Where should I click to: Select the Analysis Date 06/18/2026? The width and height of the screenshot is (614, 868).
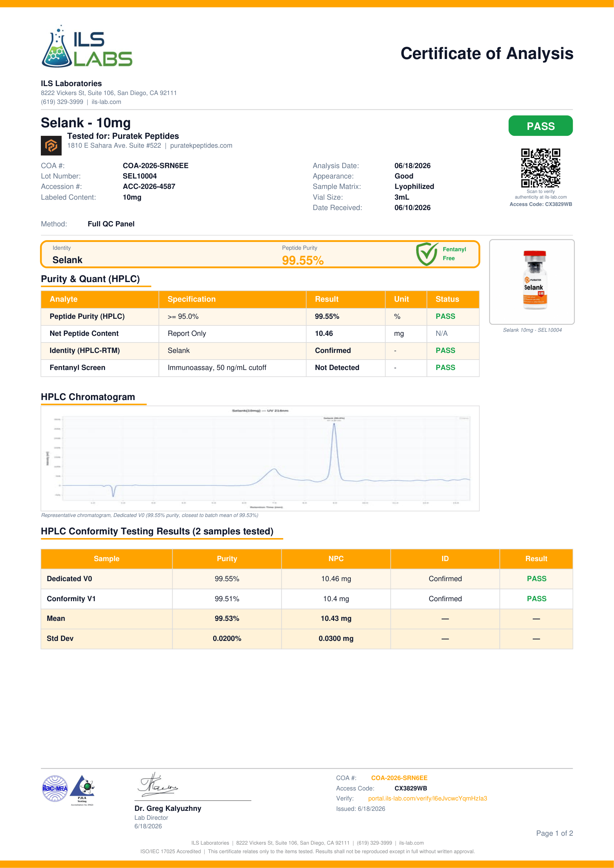pyautogui.click(x=412, y=166)
